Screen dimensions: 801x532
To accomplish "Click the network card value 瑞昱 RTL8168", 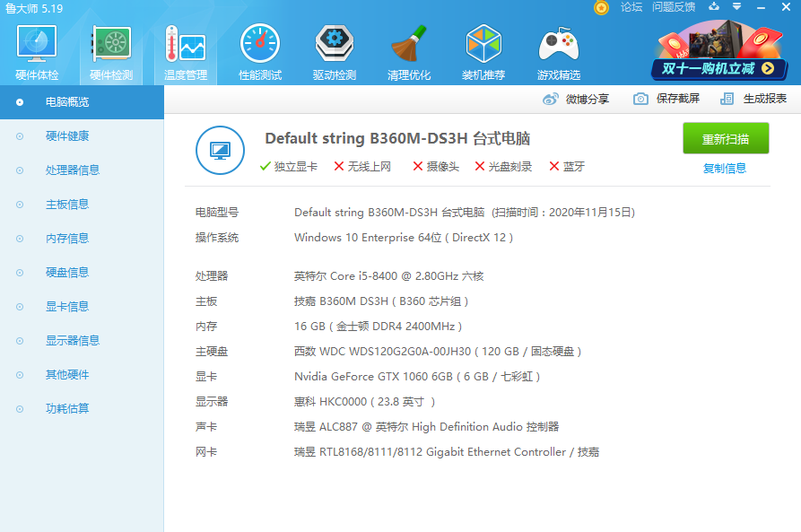I will point(447,452).
